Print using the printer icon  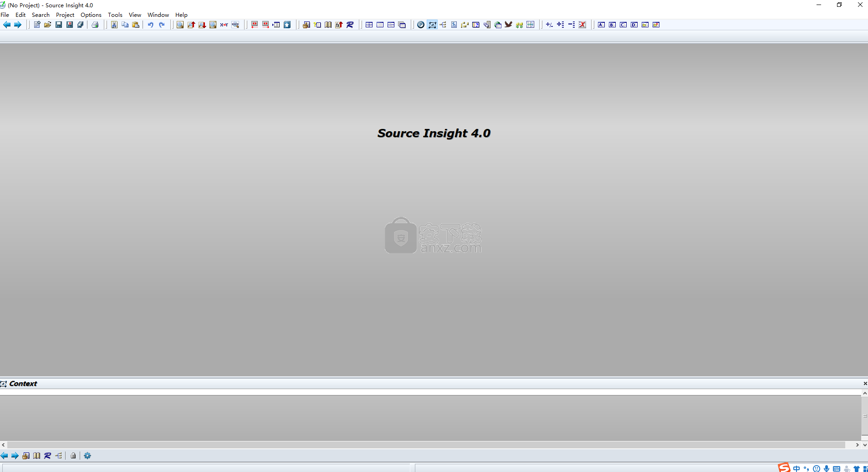click(95, 25)
